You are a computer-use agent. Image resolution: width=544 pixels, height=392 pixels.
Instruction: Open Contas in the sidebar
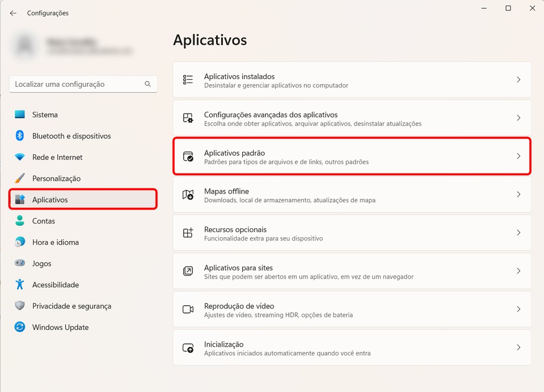point(44,221)
